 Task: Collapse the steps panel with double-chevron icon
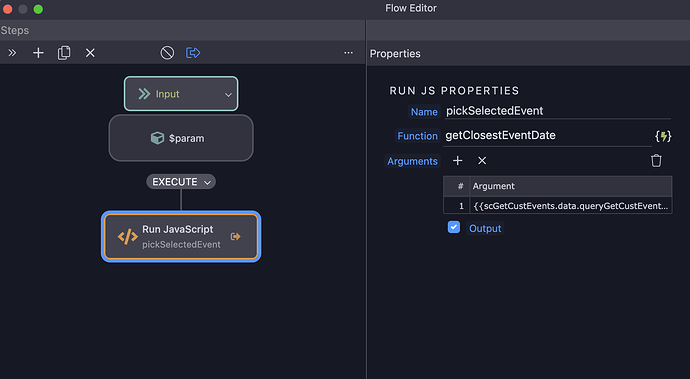(12, 53)
